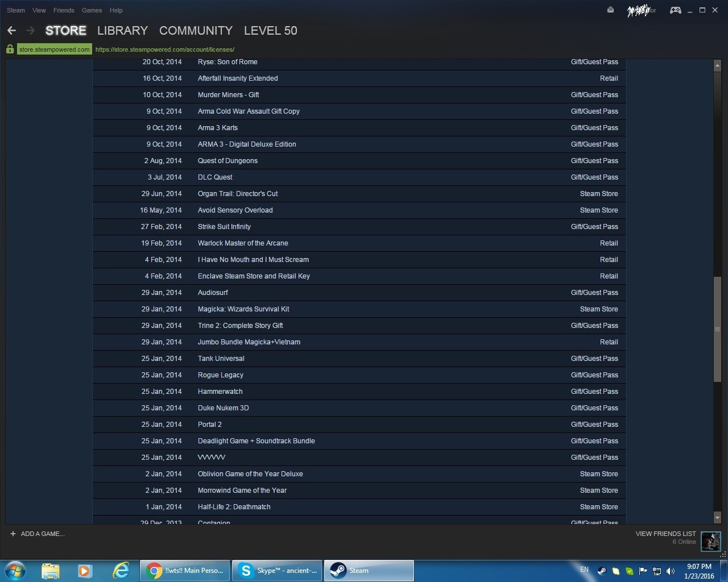Screen dimensions: 728x582
Task: Switch to the COMMUNITY tab
Action: pyautogui.click(x=196, y=31)
